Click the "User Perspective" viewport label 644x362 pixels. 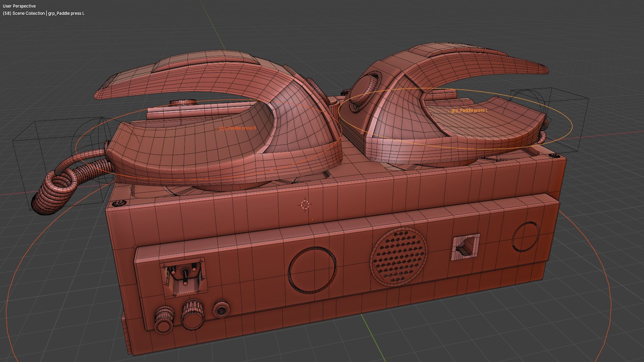coord(19,6)
